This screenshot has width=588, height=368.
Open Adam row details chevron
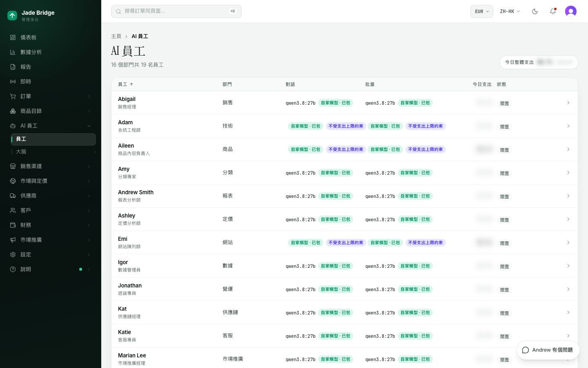568,126
